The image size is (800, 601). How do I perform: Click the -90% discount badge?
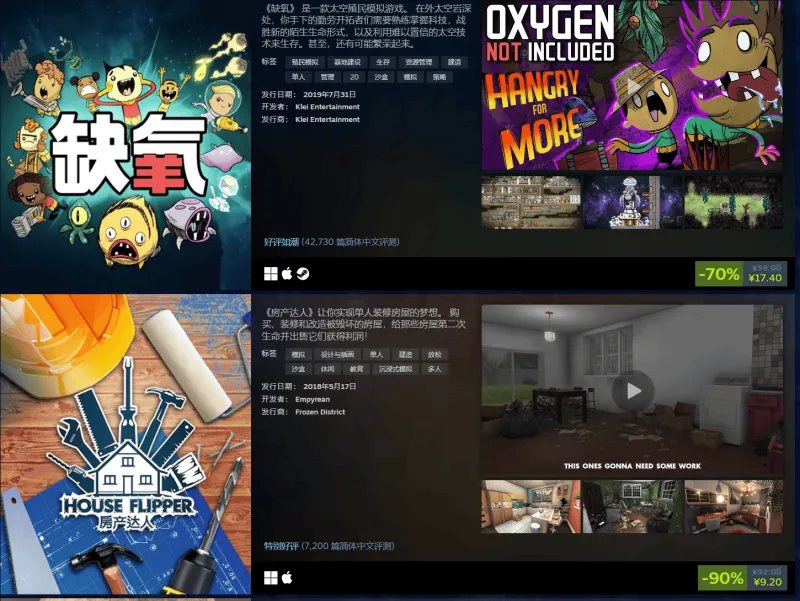722,578
